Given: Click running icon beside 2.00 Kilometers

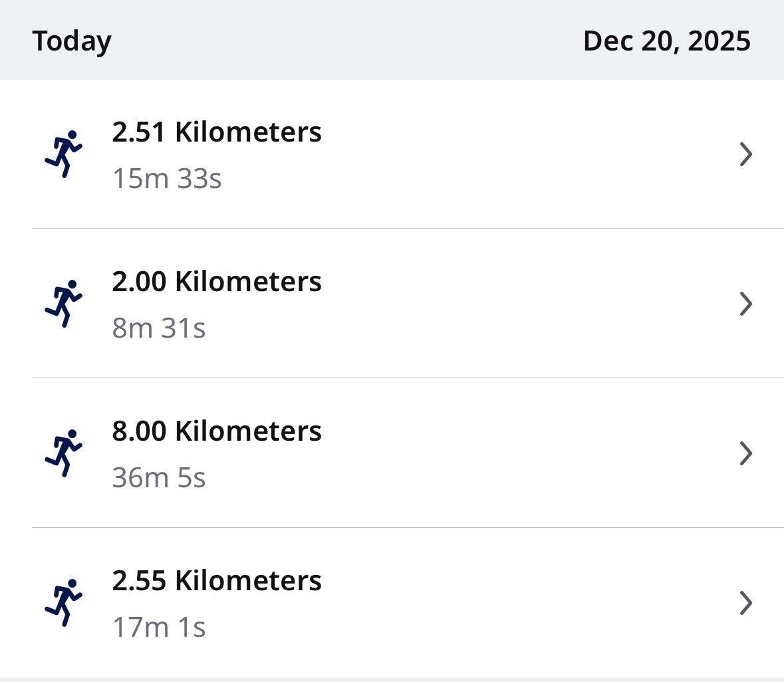Looking at the screenshot, I should tap(63, 303).
